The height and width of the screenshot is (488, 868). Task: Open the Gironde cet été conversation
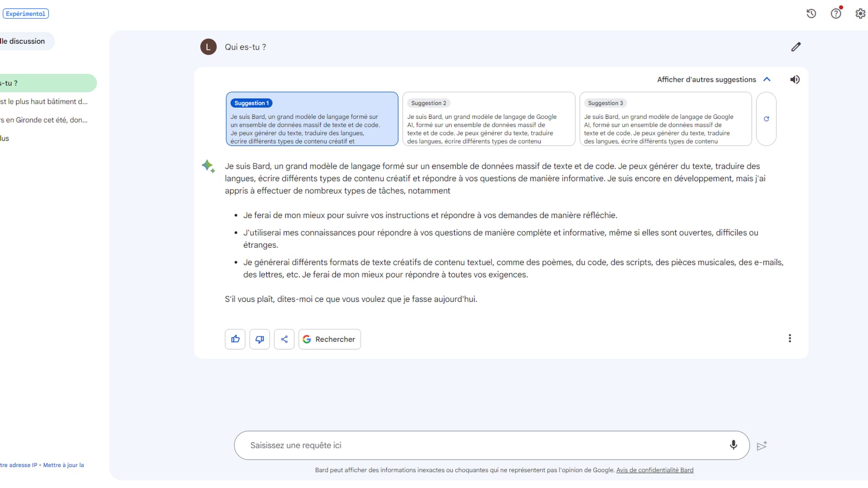click(44, 120)
